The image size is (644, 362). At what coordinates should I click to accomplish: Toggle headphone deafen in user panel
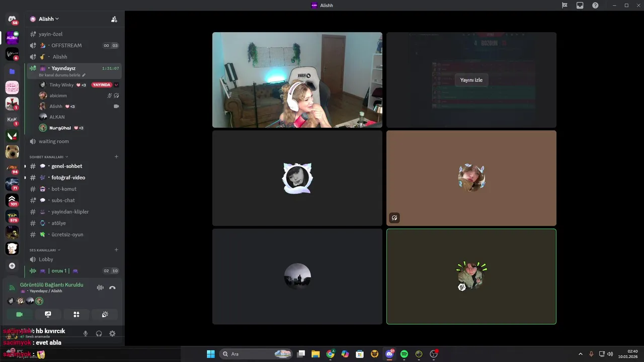pyautogui.click(x=99, y=333)
